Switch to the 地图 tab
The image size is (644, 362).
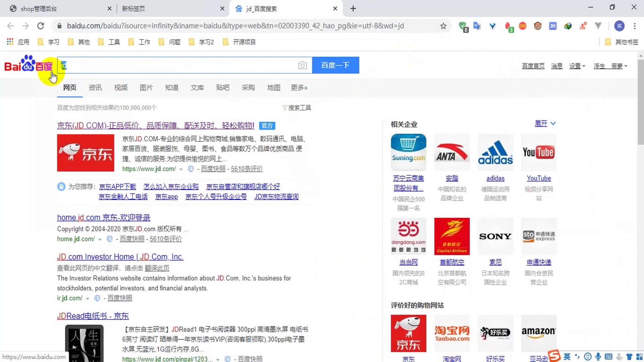pyautogui.click(x=274, y=87)
